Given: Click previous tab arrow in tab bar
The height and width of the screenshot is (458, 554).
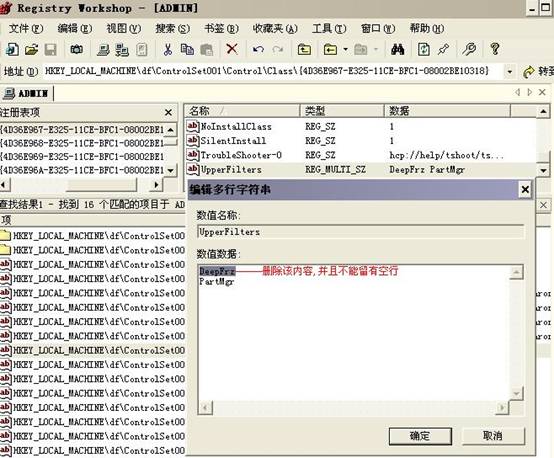Looking at the screenshot, I should tap(518, 93).
